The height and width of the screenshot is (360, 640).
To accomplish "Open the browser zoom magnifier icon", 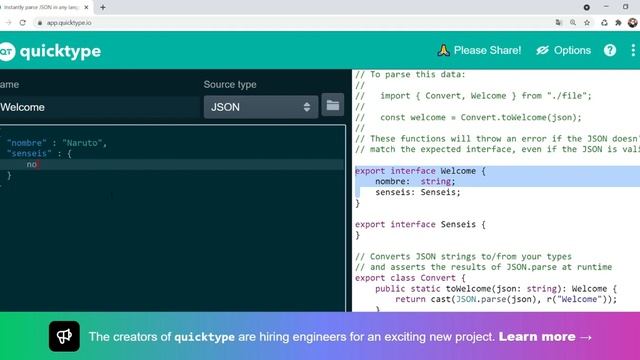I will [573, 23].
